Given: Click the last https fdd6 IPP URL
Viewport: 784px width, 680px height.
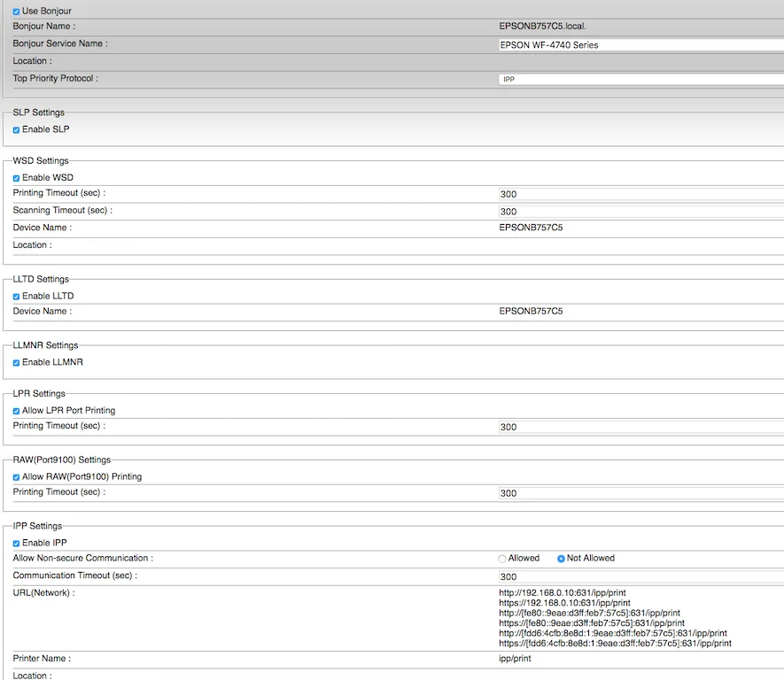Looking at the screenshot, I should [x=615, y=643].
